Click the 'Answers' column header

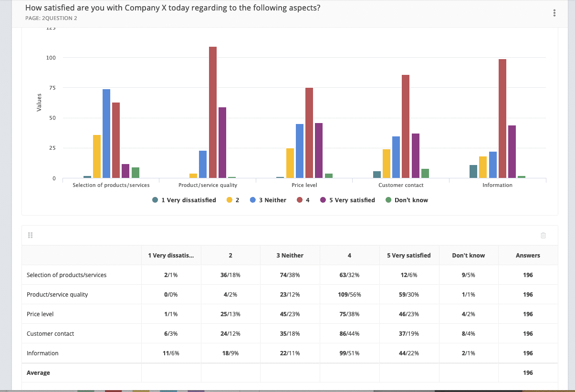pyautogui.click(x=527, y=255)
